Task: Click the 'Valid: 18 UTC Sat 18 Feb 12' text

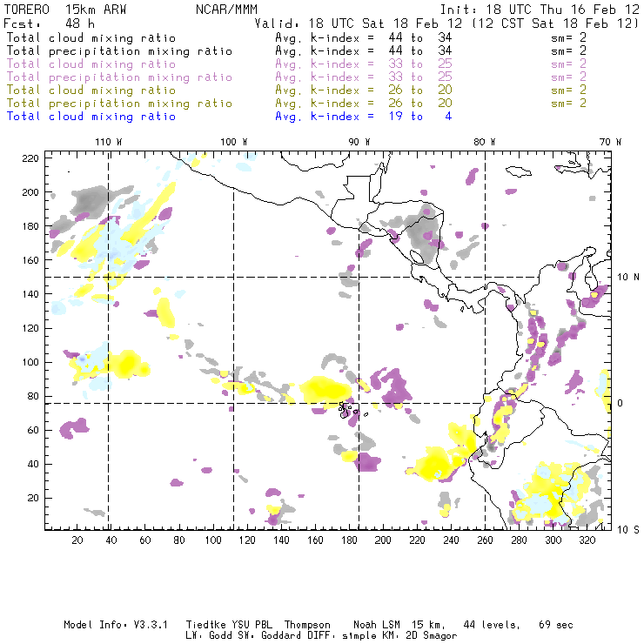Action: [359, 23]
